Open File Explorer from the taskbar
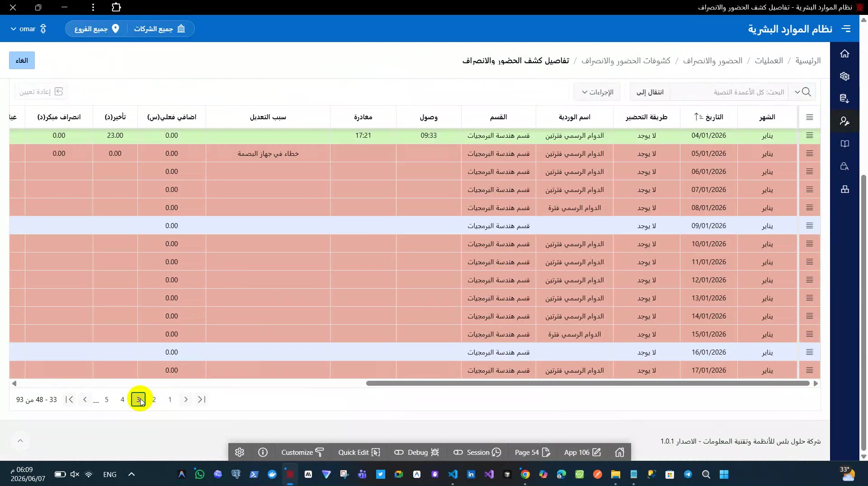The image size is (868, 486). (x=615, y=474)
